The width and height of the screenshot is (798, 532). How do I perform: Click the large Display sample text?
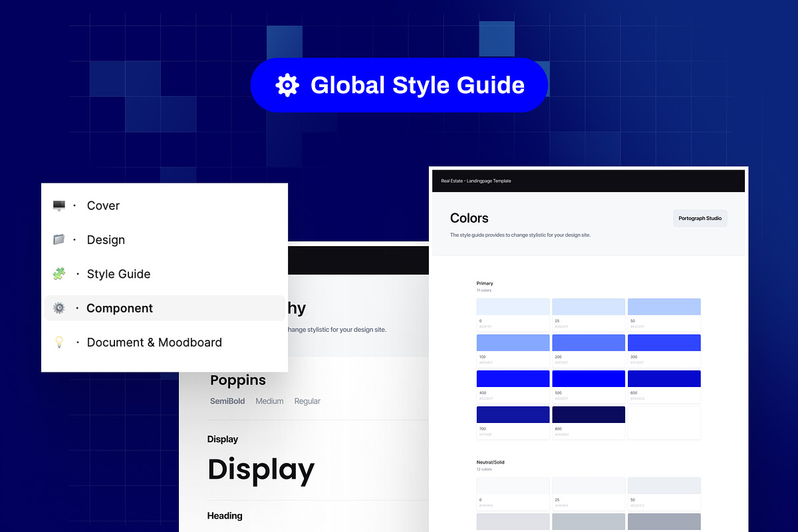coord(261,469)
